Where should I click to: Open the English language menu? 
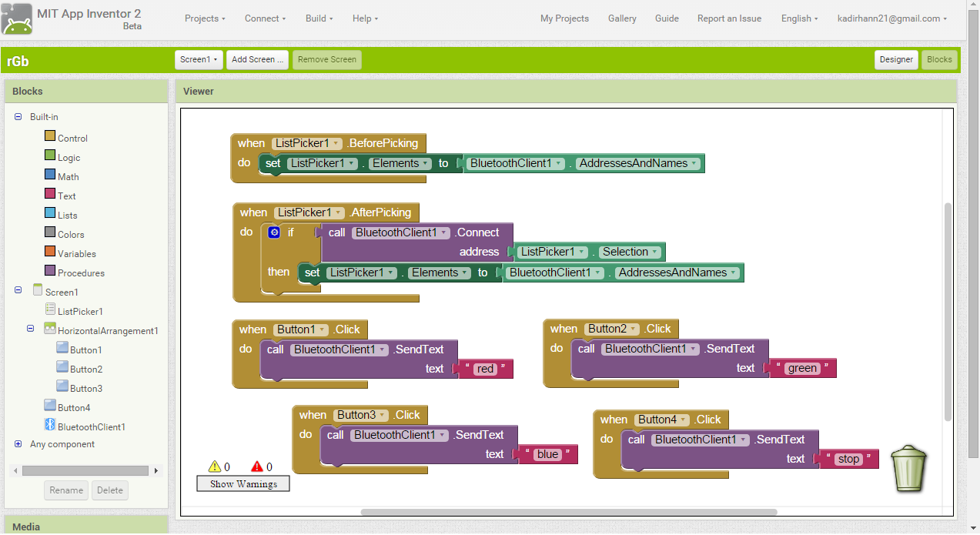click(x=800, y=18)
